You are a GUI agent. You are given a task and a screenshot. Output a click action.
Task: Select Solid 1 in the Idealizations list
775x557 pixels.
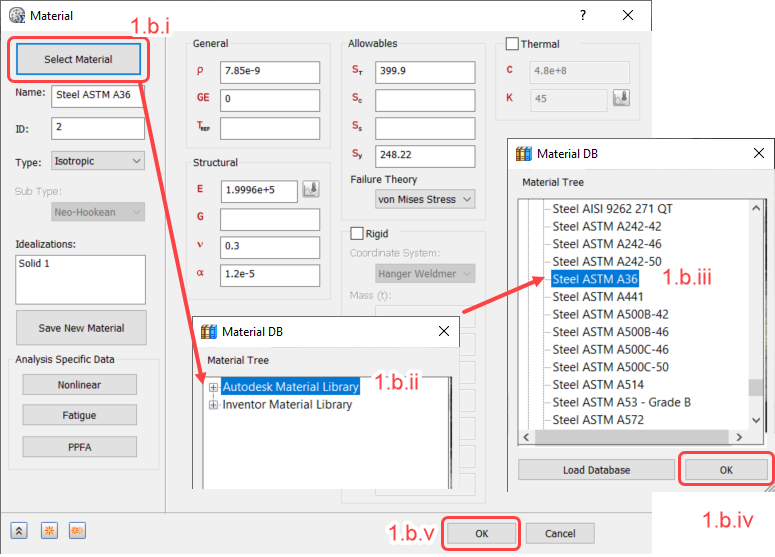pyautogui.click(x=34, y=263)
